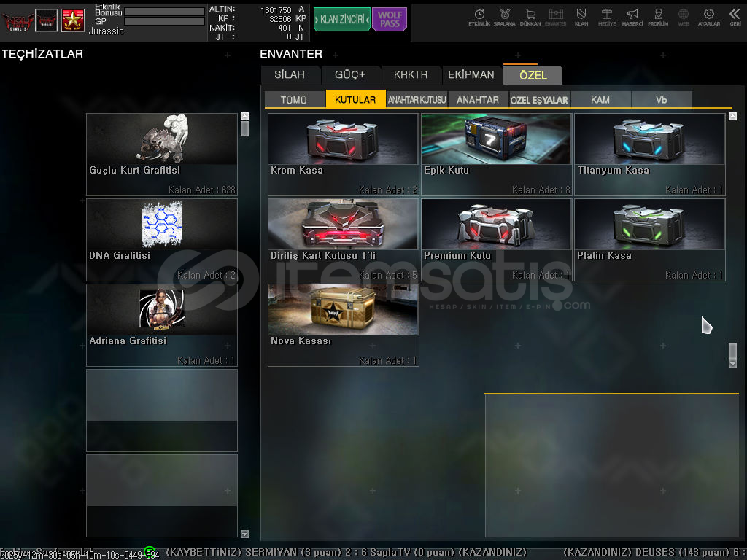Viewport: 747px width, 560px height.
Task: Select the Premium Kutu box
Action: pos(496,239)
